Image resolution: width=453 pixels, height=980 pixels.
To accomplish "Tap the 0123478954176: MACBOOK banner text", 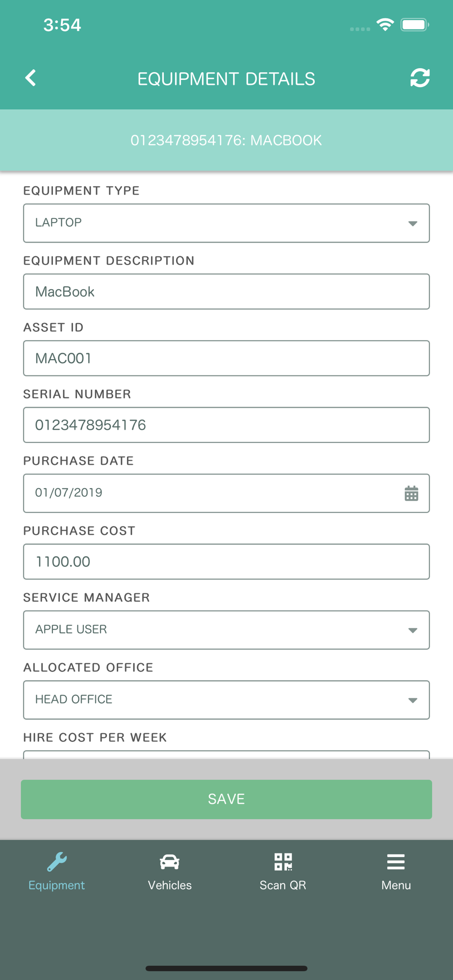I will 226,140.
